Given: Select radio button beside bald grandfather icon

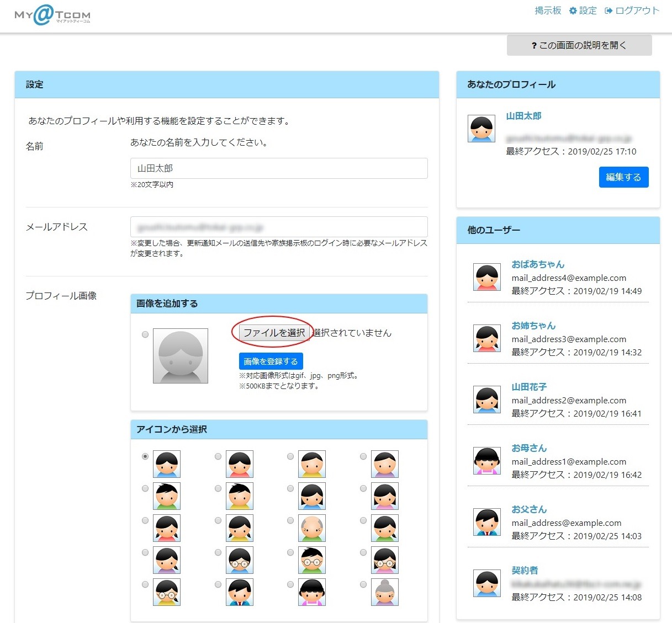Looking at the screenshot, I should click(290, 520).
